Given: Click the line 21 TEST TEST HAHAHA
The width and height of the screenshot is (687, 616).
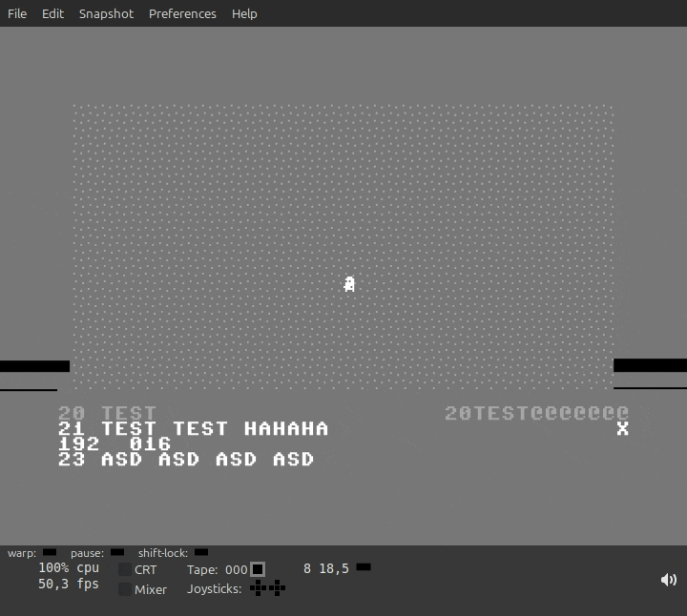Looking at the screenshot, I should 193,428.
